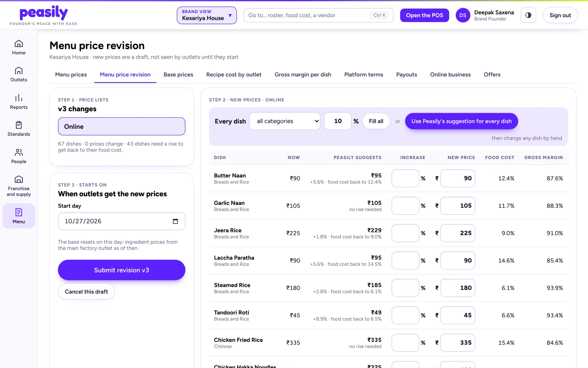Open the Start day calendar picker icon
The height and width of the screenshot is (368, 588).
pos(175,221)
